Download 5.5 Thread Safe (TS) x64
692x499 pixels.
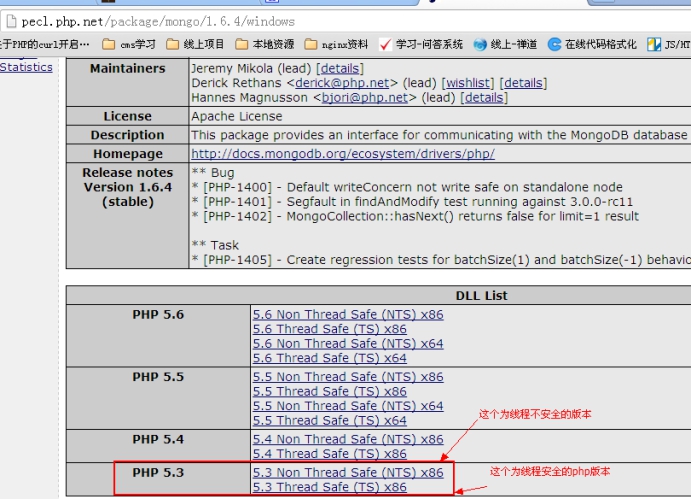click(x=329, y=420)
